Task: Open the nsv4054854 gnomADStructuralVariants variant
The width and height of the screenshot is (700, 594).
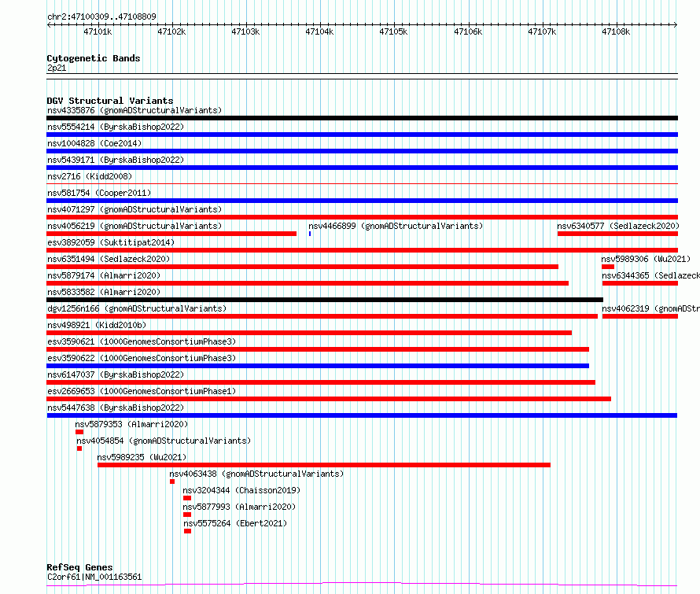Action: [164, 441]
